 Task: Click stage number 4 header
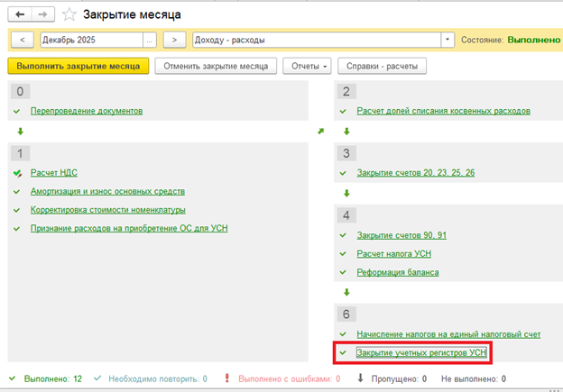[x=346, y=215]
